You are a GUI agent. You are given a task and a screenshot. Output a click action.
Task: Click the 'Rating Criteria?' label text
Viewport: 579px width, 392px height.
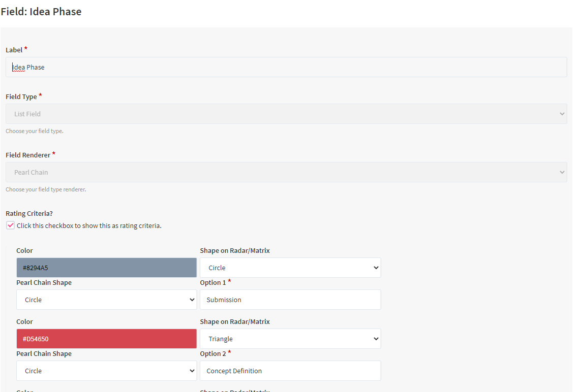click(x=29, y=213)
